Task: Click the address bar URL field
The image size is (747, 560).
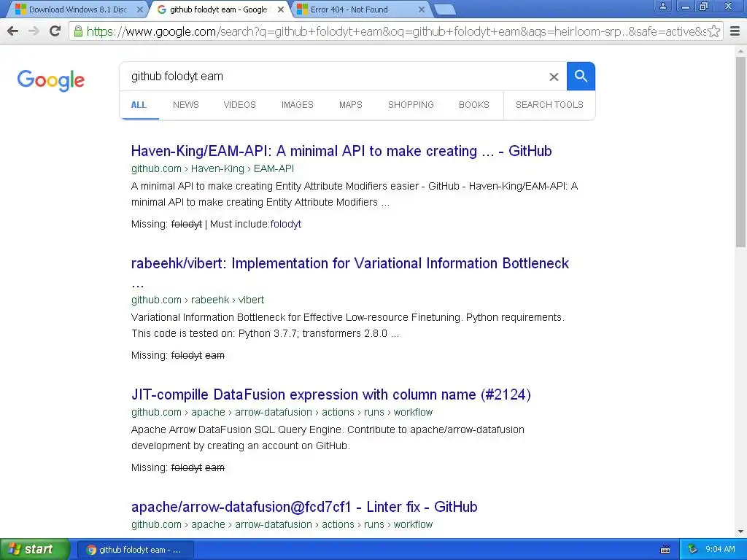Action: point(395,31)
